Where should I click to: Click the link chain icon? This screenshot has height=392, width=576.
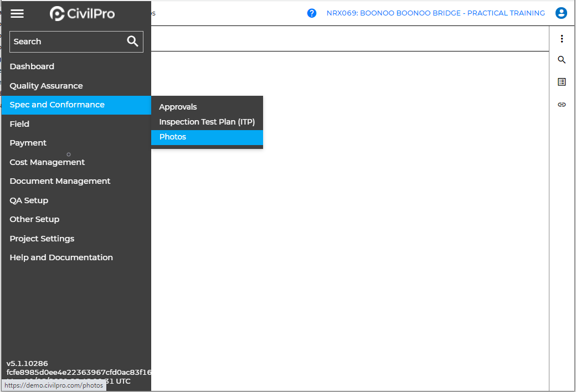562,104
